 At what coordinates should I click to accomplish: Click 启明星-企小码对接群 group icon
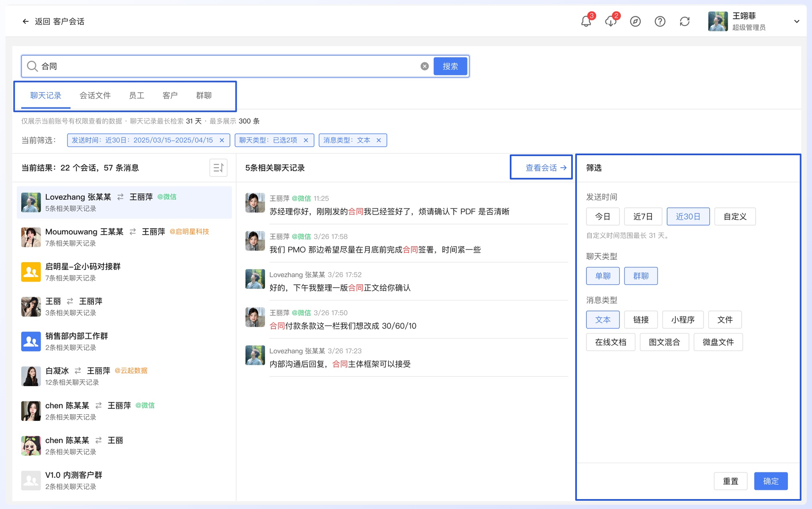(x=31, y=272)
